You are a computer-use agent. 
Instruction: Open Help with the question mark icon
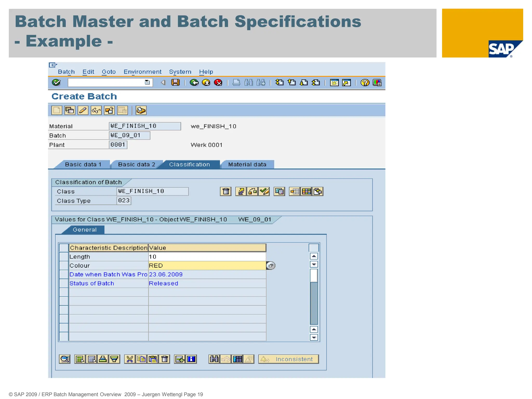(x=365, y=83)
